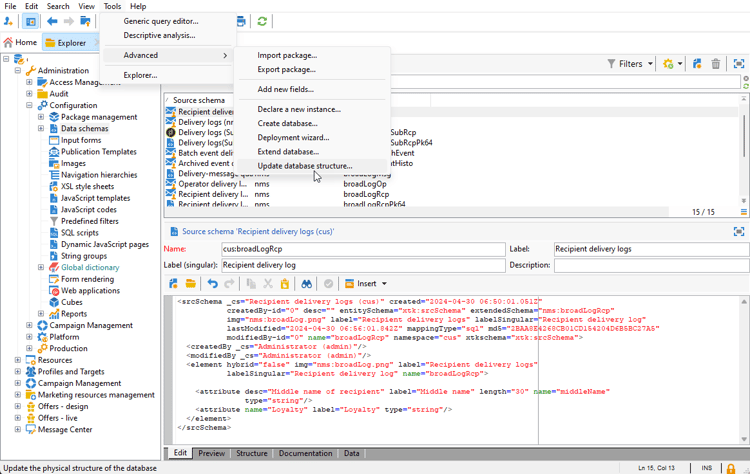Viewport: 750px width, 474px height.
Task: Click the delete trash can icon
Action: 716,64
